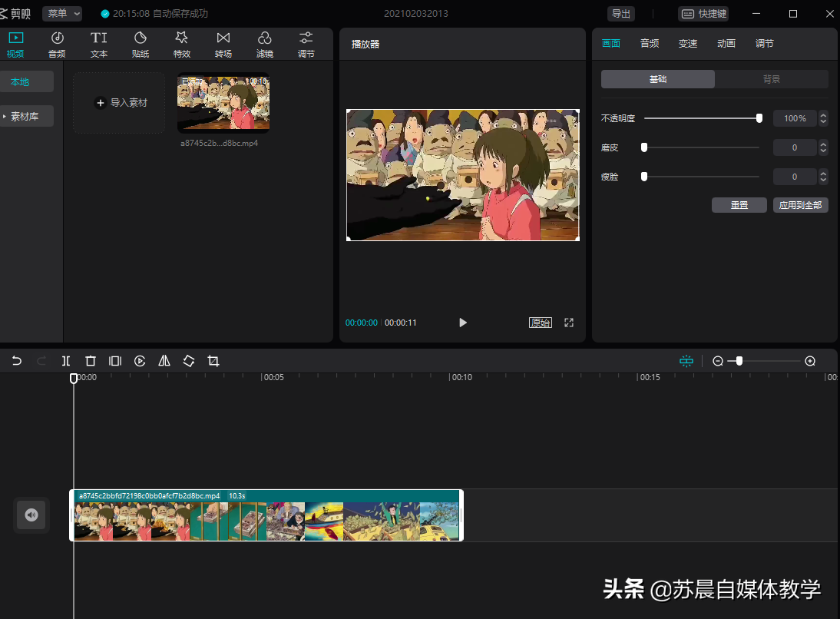Expand the 素材库 library section
This screenshot has width=840, height=619.
click(27, 117)
